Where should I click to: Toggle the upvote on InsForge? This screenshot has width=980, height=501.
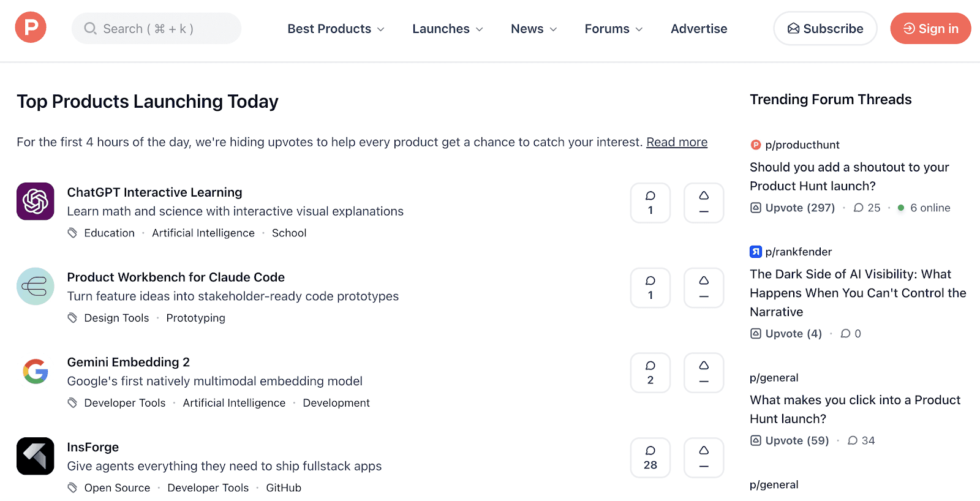[x=703, y=458]
